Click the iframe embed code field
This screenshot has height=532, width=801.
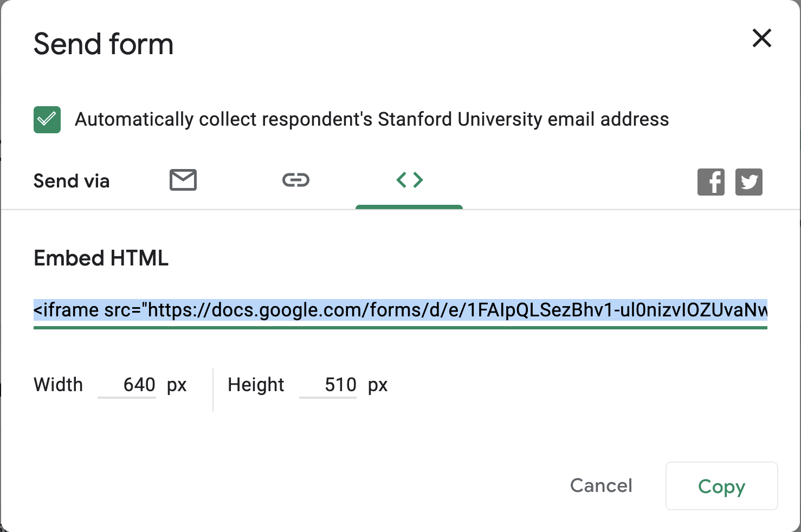[400, 310]
